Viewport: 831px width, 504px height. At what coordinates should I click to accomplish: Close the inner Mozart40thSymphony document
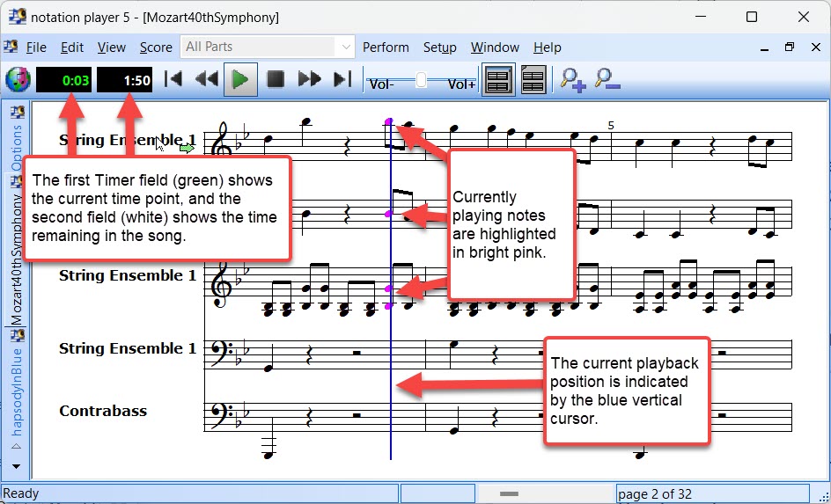(x=816, y=47)
